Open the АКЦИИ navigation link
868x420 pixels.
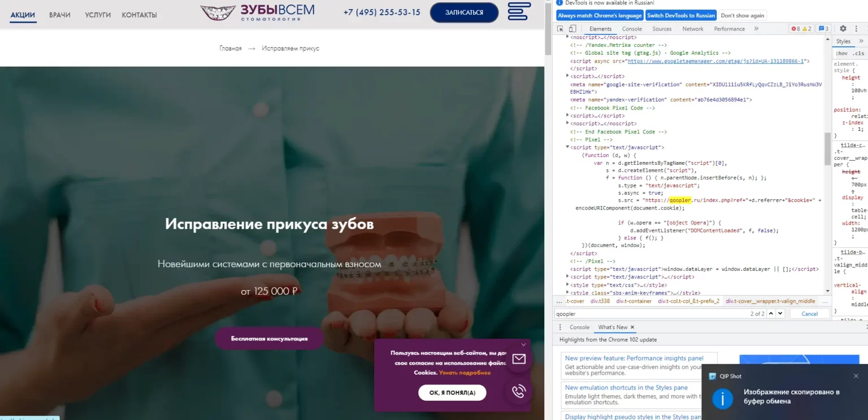[x=23, y=15]
